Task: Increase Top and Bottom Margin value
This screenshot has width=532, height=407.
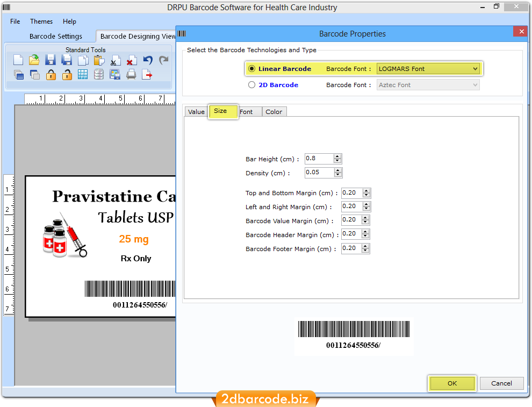Action: click(x=366, y=191)
